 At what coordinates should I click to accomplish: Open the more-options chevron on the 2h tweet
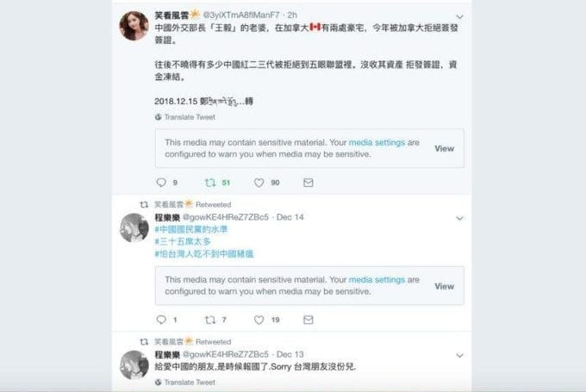click(459, 17)
